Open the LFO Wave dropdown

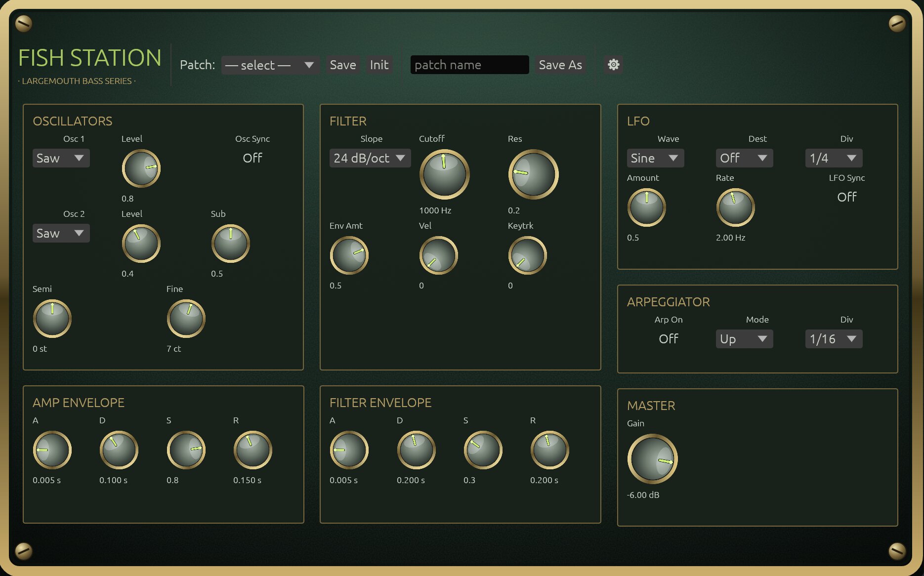pos(655,158)
